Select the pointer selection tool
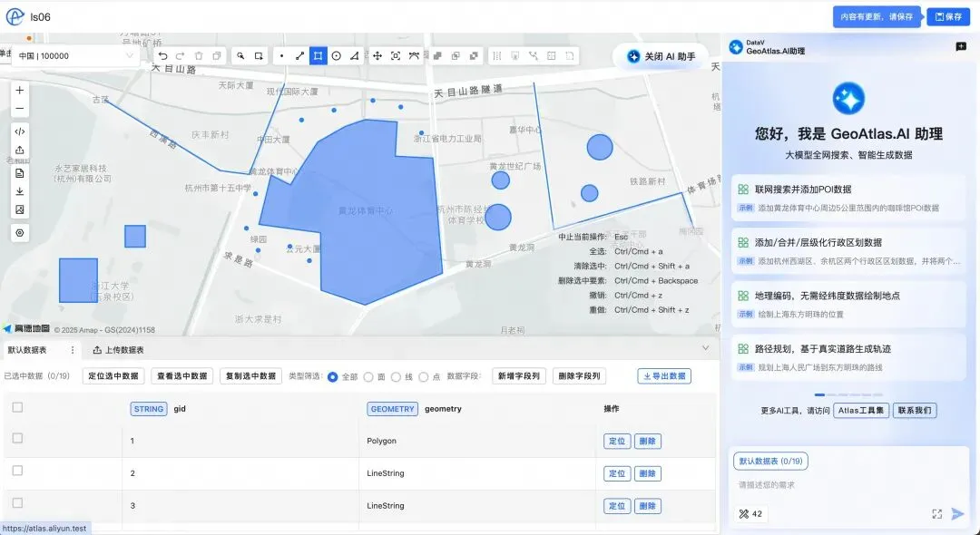Screen dimensions: 980x535 tap(240, 56)
